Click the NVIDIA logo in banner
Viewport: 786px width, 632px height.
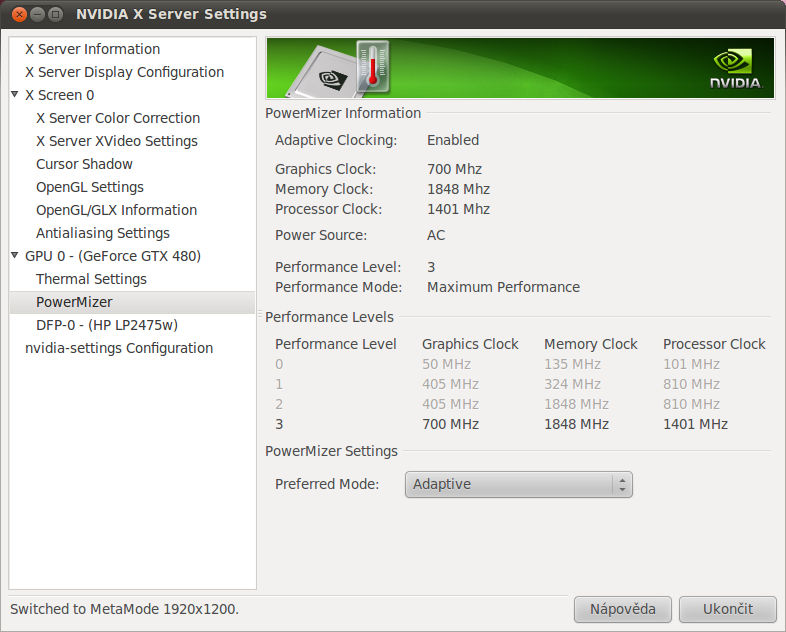click(736, 69)
